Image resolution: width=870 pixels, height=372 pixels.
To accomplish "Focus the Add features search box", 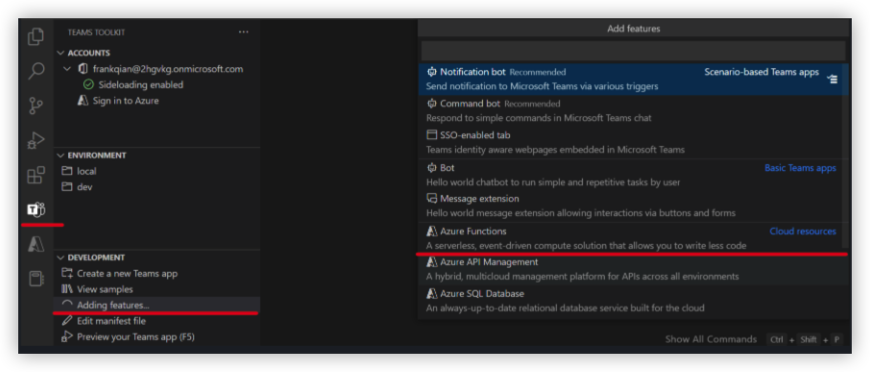I will point(633,51).
